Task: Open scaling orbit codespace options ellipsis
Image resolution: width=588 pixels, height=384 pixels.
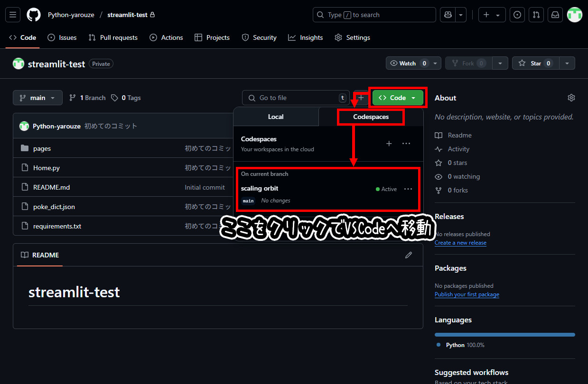Action: (x=408, y=189)
